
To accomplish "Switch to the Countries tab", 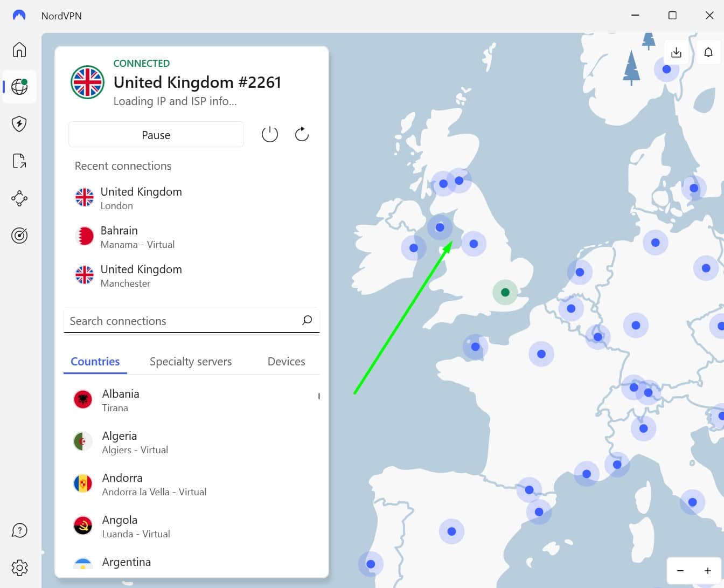I will coord(95,362).
